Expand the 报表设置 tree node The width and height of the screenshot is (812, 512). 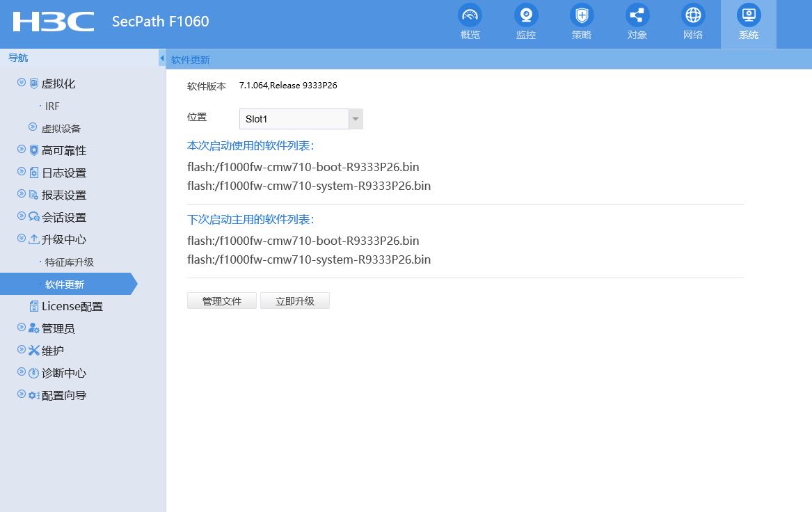[x=22, y=193]
